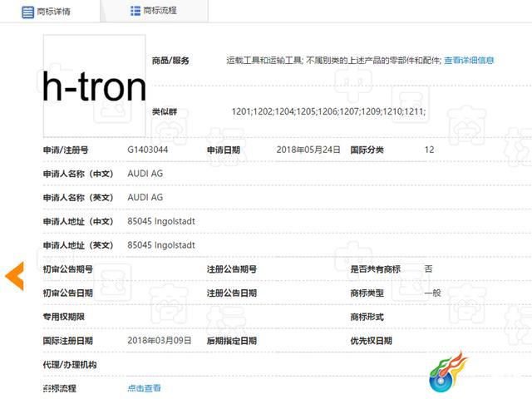Viewport: 532px width, 399px height.
Task: Click the 优先权日期 label
Action: click(371, 341)
